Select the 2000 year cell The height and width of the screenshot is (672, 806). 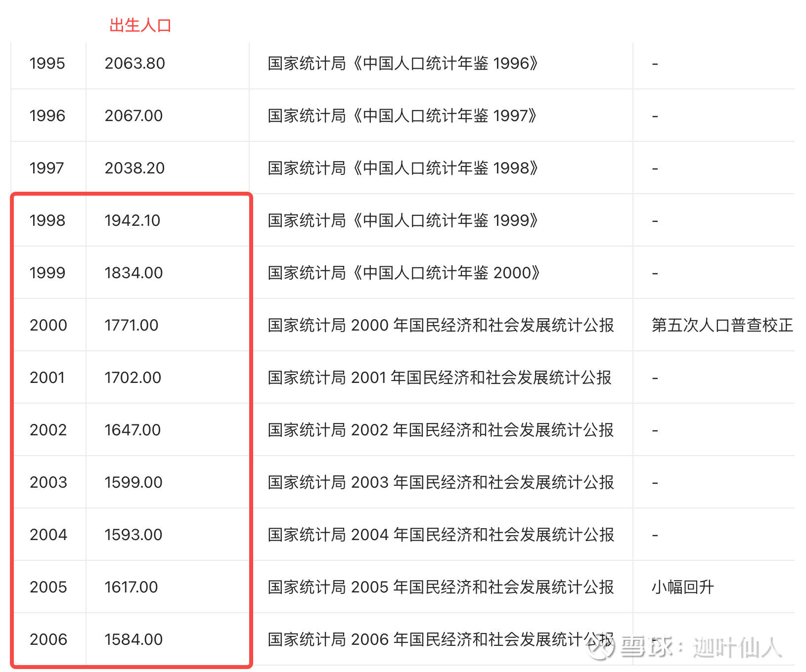coord(48,326)
